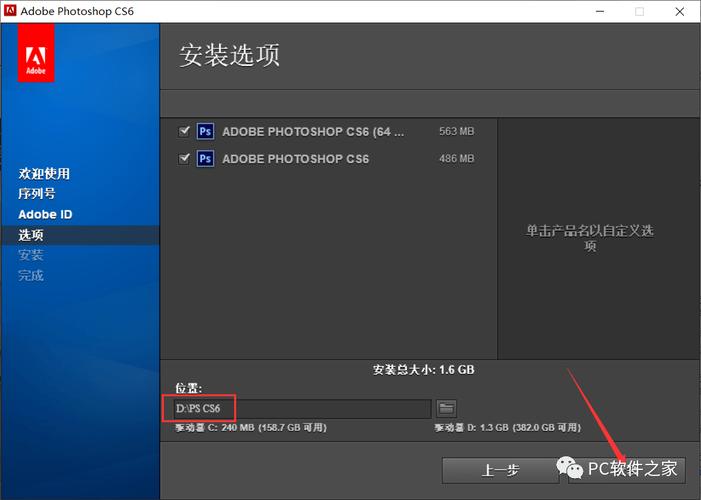Uncheck the 486 MB Adobe Photoshop CS6 checkbox
701x500 pixels.
(x=184, y=159)
